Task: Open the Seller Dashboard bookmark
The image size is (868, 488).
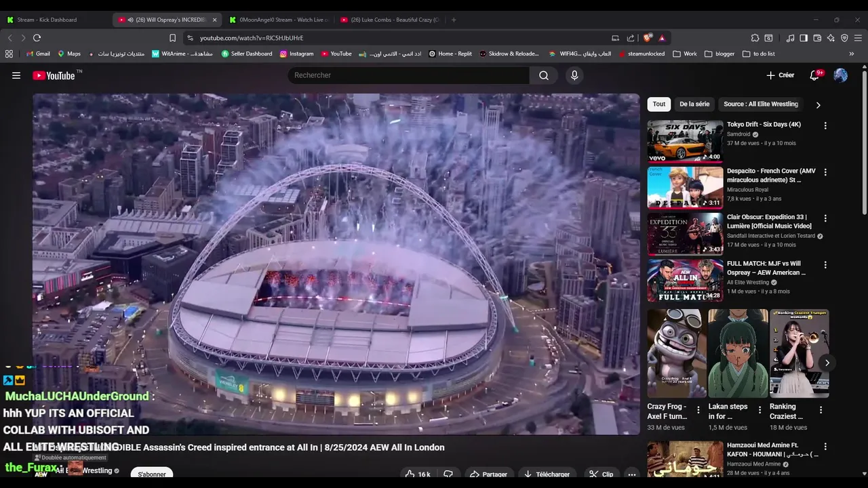Action: pos(247,54)
